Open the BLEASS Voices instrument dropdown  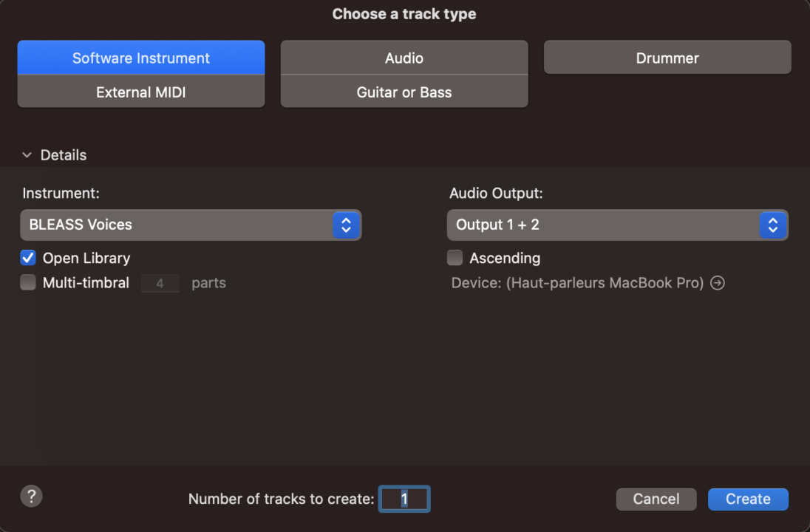click(x=177, y=225)
